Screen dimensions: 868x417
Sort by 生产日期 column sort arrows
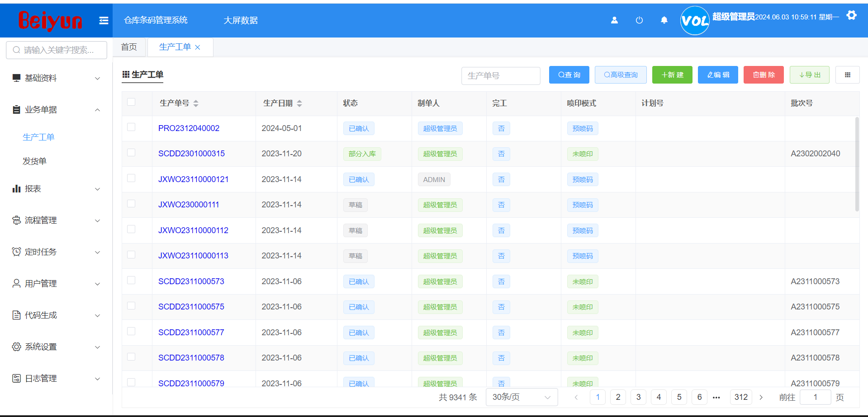299,103
